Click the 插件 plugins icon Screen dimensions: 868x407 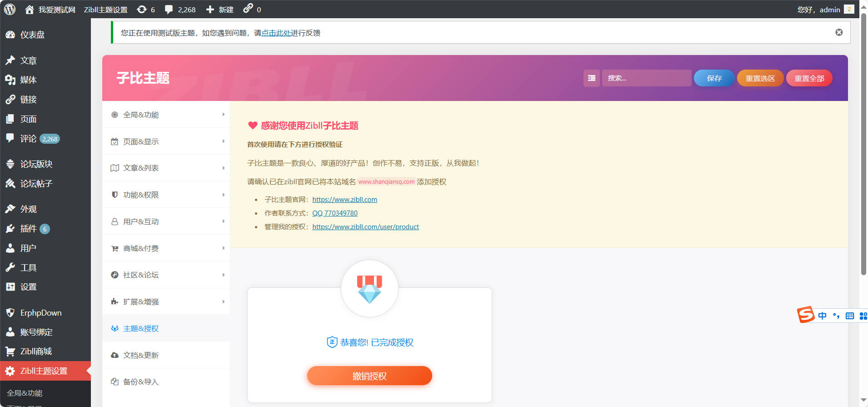[x=10, y=228]
